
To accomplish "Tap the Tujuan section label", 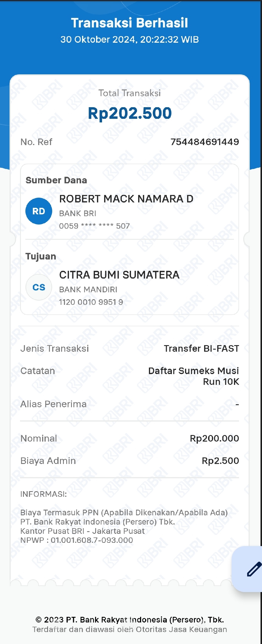I will point(41,256).
